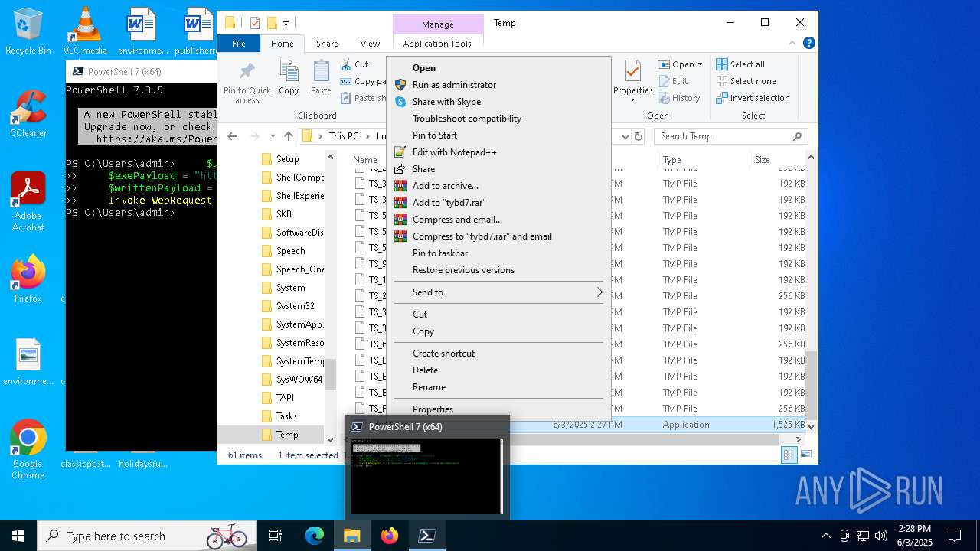Image resolution: width=980 pixels, height=551 pixels.
Task: Open Application Tools tab
Action: [437, 44]
